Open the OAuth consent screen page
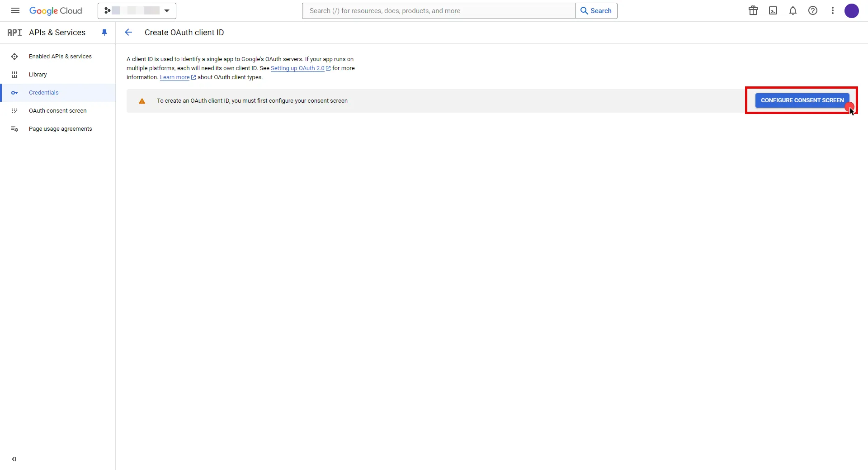Screen dimensions: 868x470 [x=58, y=110]
